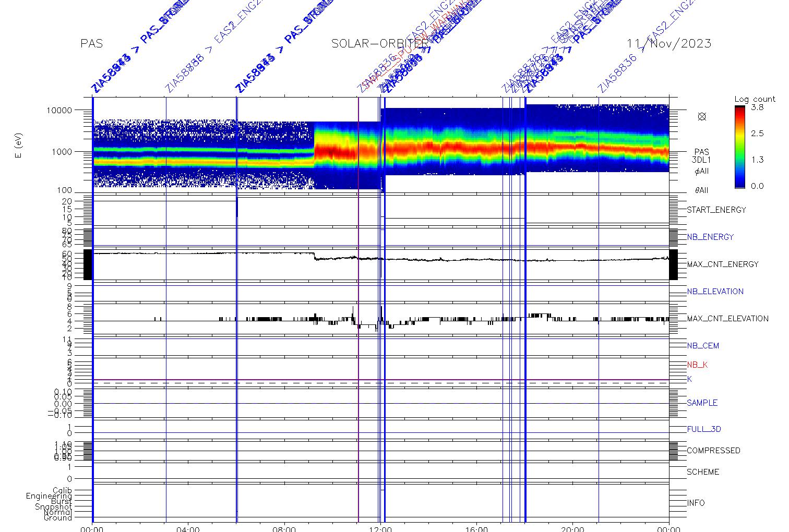Select the SAMPLE panel label
The height and width of the screenshot is (532, 789).
[x=702, y=403]
